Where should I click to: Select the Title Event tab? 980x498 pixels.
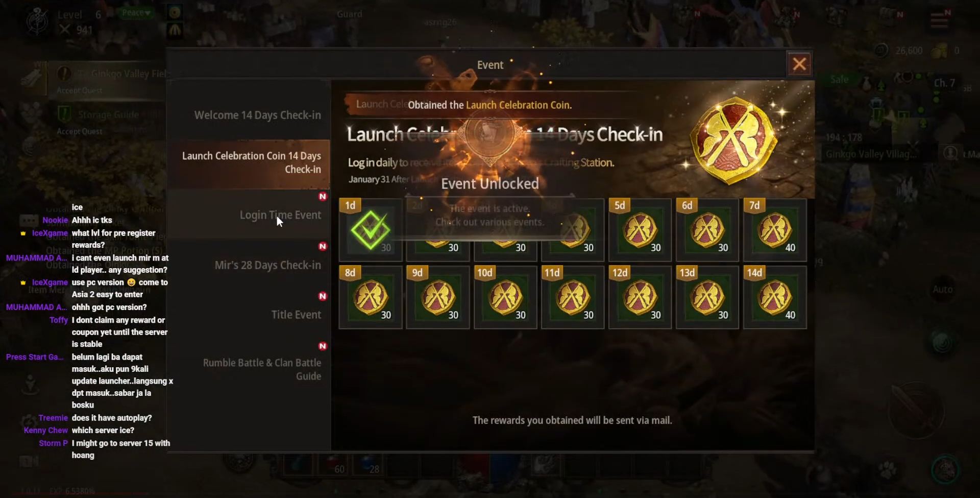coord(249,315)
